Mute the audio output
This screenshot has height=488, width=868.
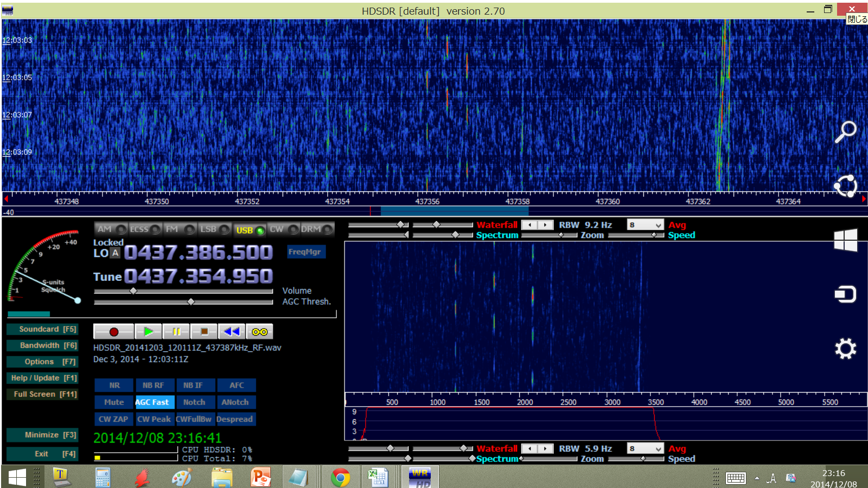tap(114, 402)
